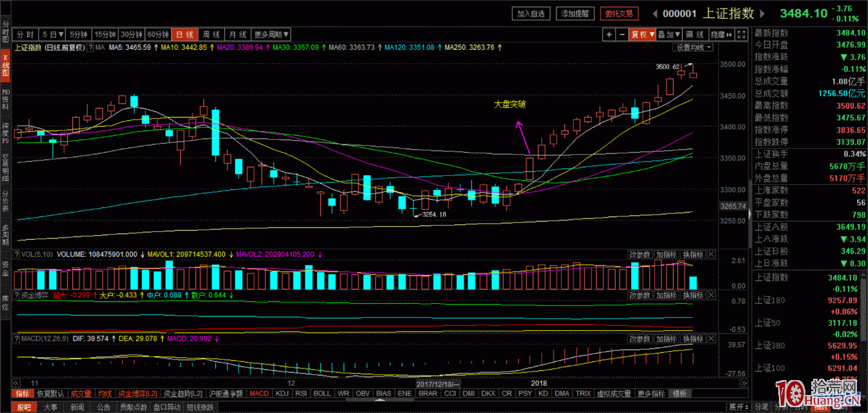Select the 日线 daily period
Viewport: 868px width, 413px height.
point(185,34)
